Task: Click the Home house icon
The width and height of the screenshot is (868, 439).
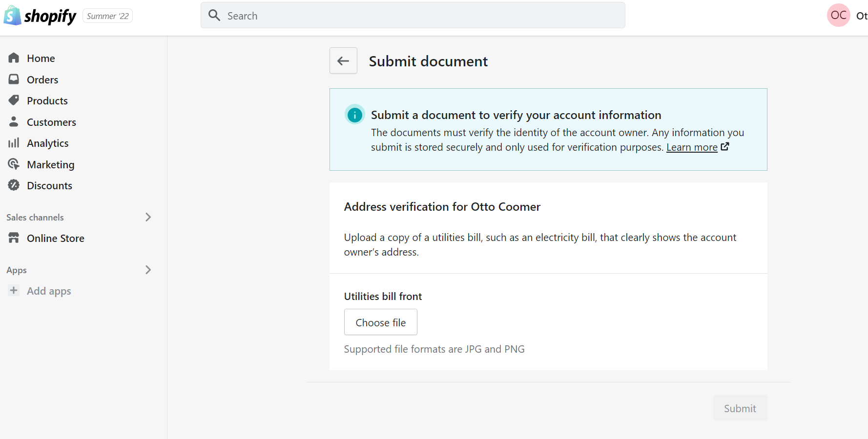Action: pos(14,58)
